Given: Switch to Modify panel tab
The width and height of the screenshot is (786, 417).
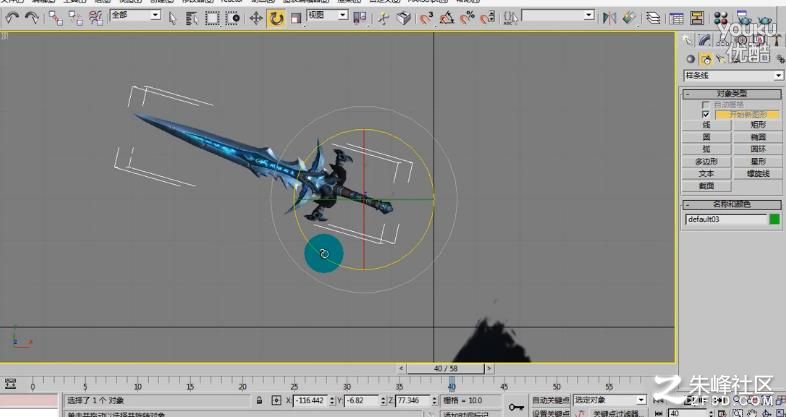Looking at the screenshot, I should coord(705,40).
